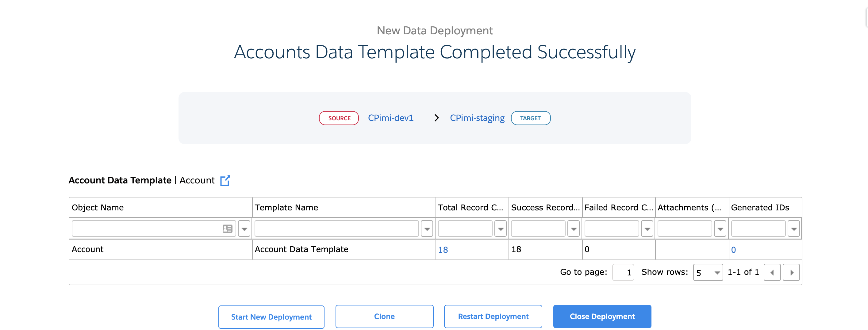Open CPimi-dev1 source org link
This screenshot has height=330, width=868.
[390, 118]
